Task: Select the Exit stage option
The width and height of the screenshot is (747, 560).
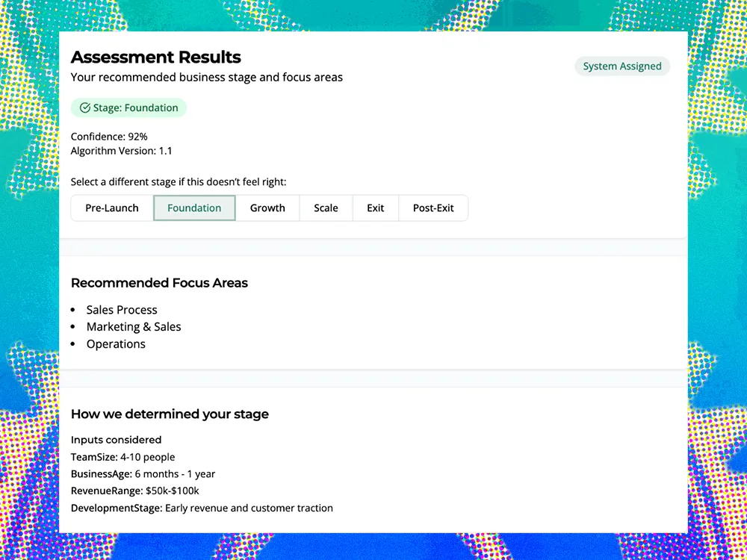Action: click(375, 208)
